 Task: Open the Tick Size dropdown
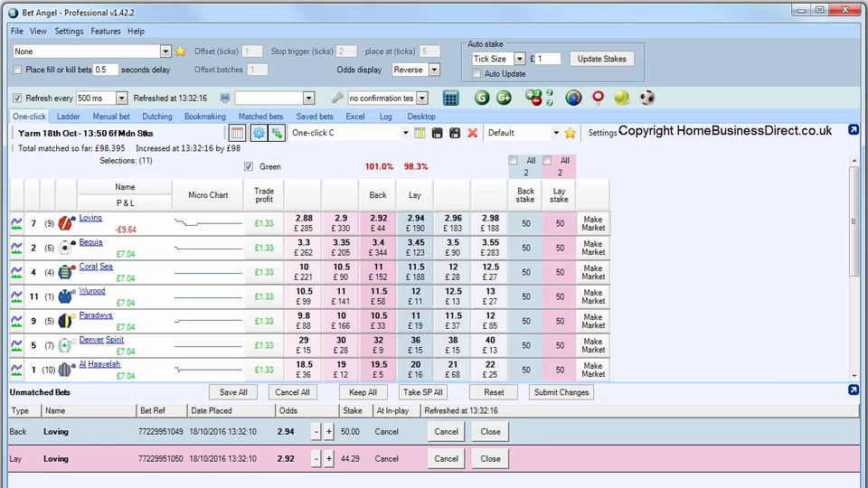tap(519, 59)
